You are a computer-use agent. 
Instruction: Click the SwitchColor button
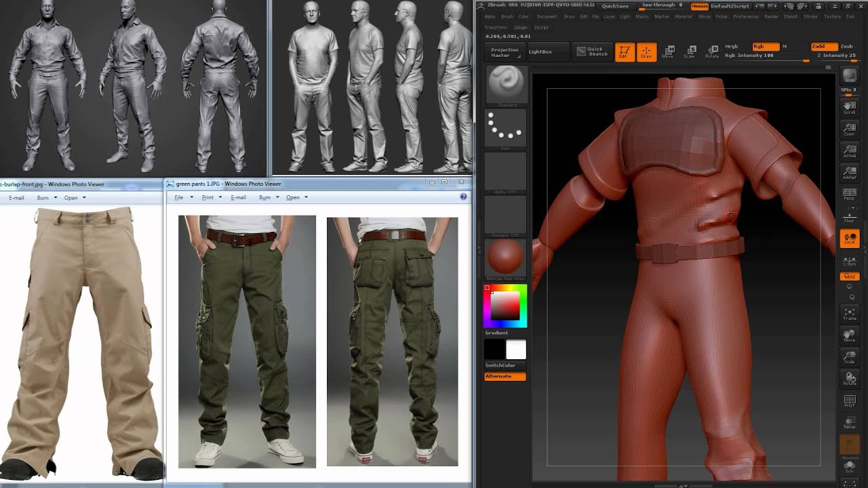click(505, 365)
